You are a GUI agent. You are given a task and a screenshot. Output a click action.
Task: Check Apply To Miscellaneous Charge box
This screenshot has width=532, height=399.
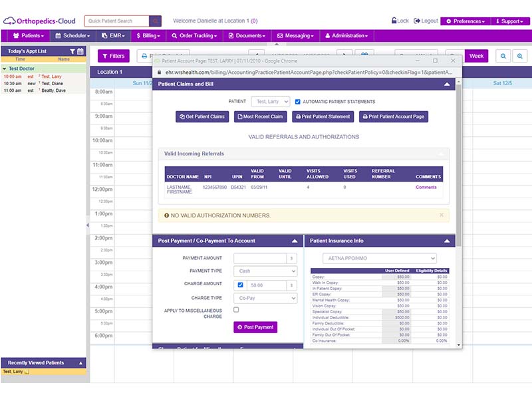point(236,310)
